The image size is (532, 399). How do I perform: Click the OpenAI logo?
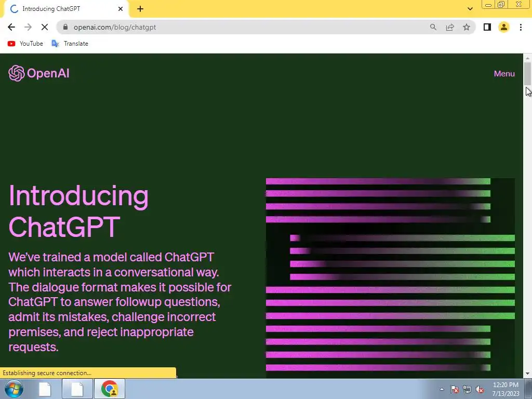[x=38, y=73]
